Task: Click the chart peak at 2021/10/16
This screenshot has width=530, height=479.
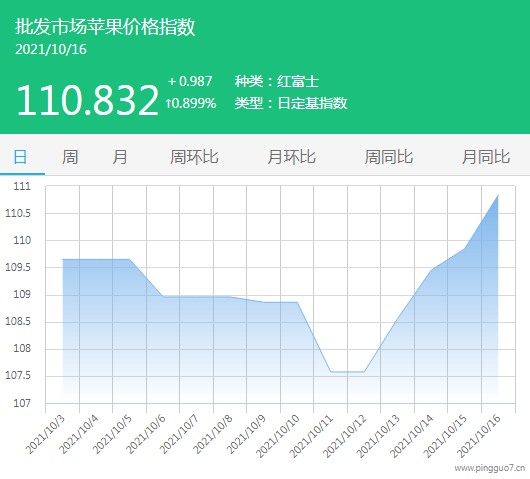Action: pyautogui.click(x=498, y=195)
